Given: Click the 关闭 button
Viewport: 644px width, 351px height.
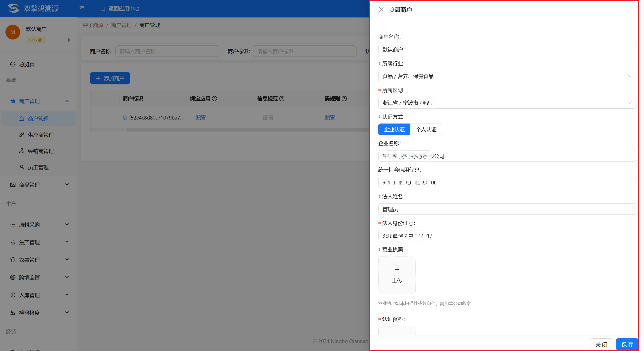Looking at the screenshot, I should 601,344.
